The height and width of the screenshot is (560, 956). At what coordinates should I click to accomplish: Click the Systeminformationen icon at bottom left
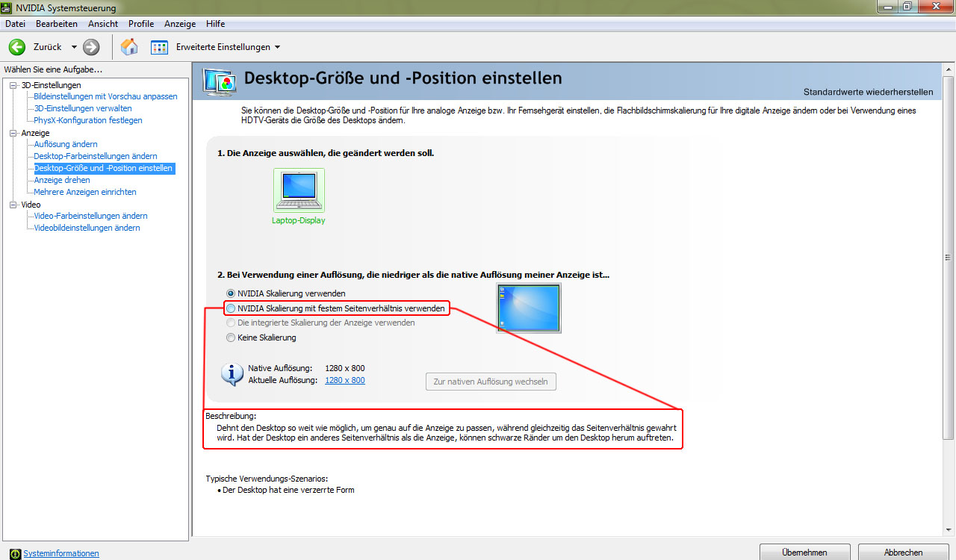click(x=15, y=553)
